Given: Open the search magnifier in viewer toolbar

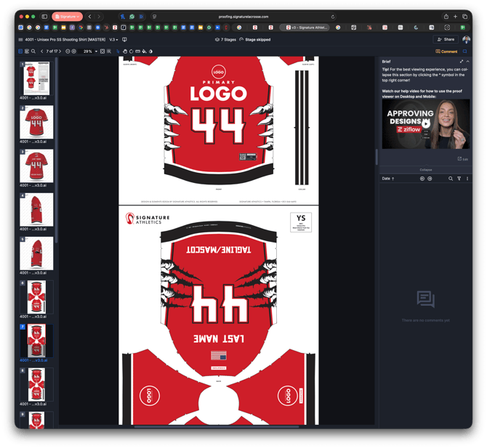Looking at the screenshot, I should pos(33,52).
